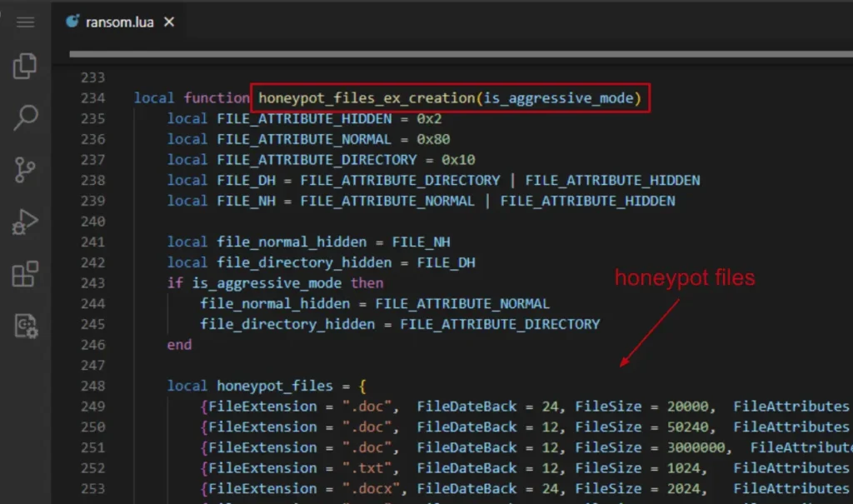This screenshot has width=853, height=504.
Task: Click the honeypot_files variable on line 248
Action: 274,386
